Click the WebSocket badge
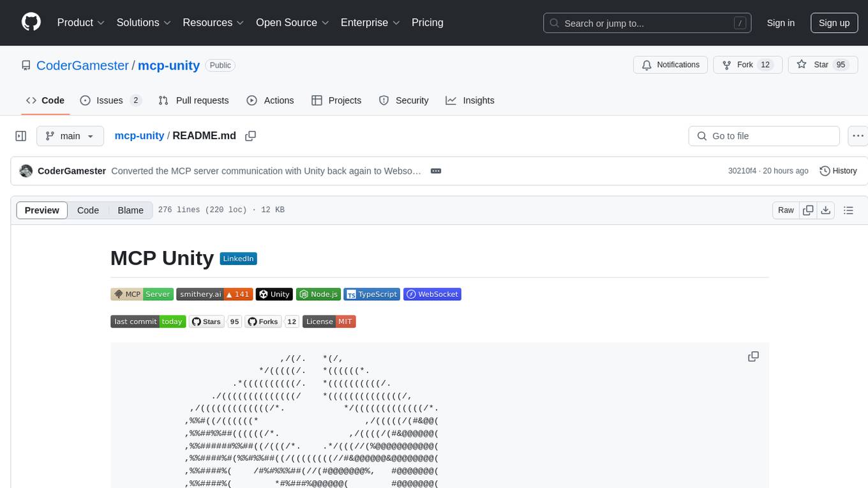 point(432,294)
